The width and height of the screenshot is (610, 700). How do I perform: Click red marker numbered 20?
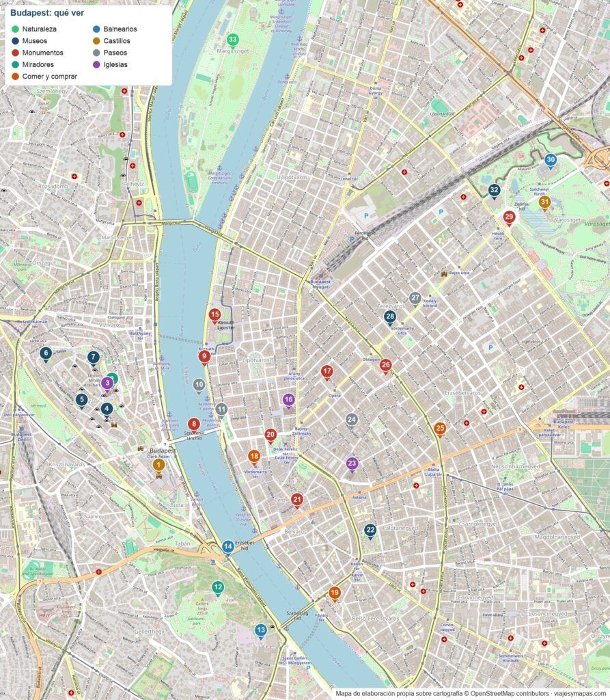(270, 435)
